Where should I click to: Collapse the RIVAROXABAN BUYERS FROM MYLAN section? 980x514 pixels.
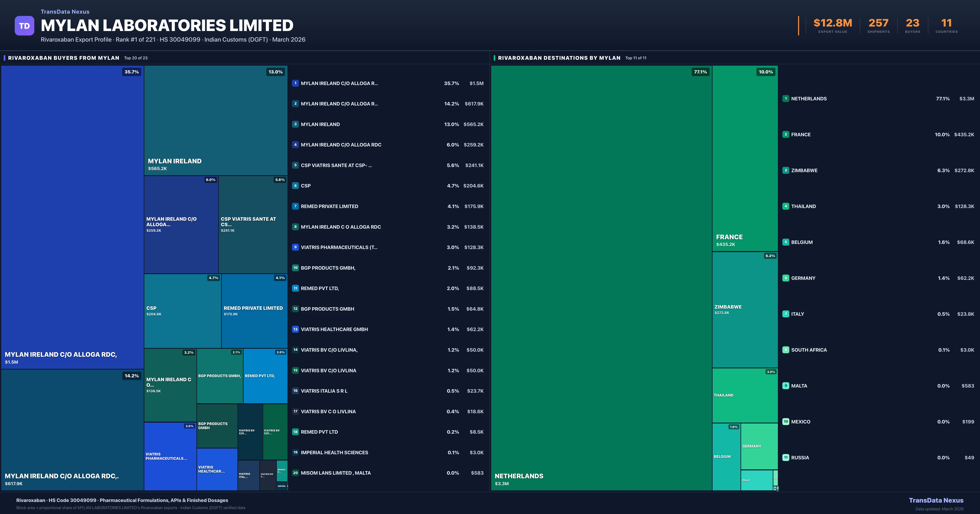pos(64,58)
